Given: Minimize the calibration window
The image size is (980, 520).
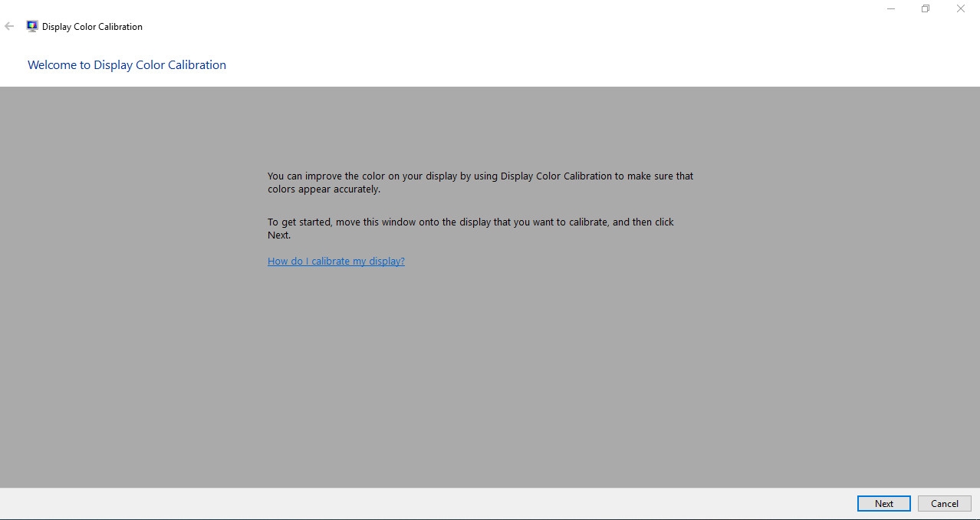Looking at the screenshot, I should tap(891, 8).
